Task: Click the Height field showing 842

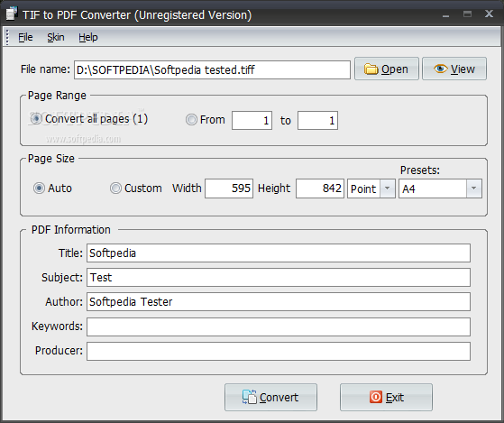Action: pos(320,189)
